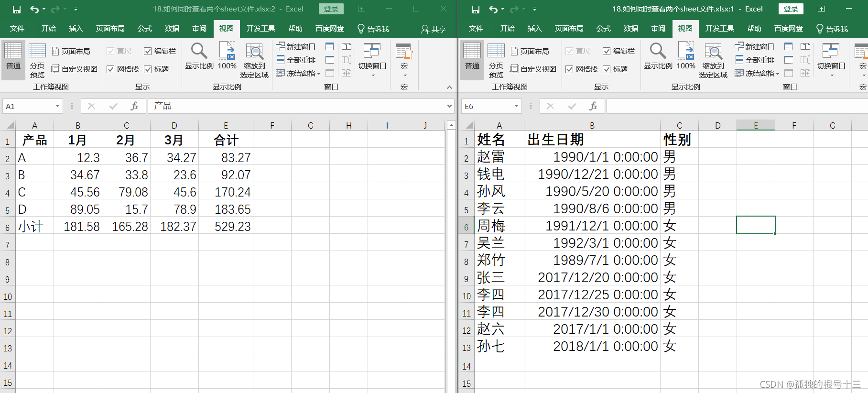This screenshot has height=393, width=868.
Task: Click insert function fx in right window
Action: click(x=594, y=106)
